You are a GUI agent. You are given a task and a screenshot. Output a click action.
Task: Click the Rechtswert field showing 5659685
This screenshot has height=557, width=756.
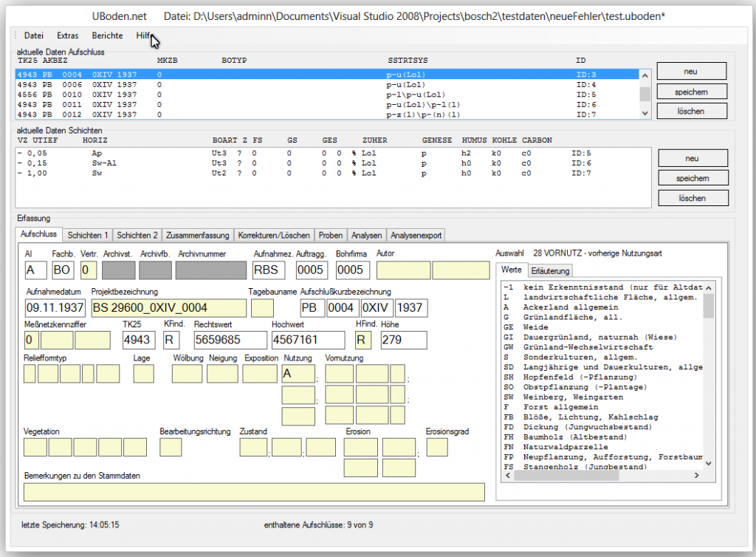coord(229,340)
